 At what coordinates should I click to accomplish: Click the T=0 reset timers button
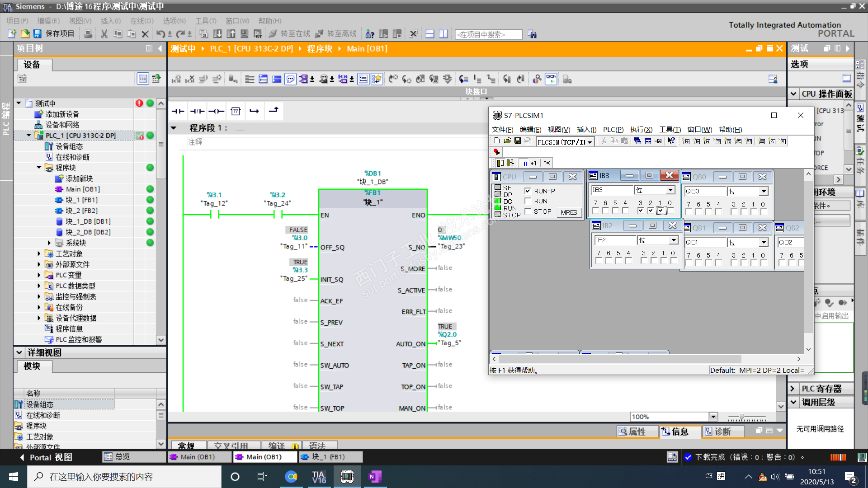tap(547, 163)
